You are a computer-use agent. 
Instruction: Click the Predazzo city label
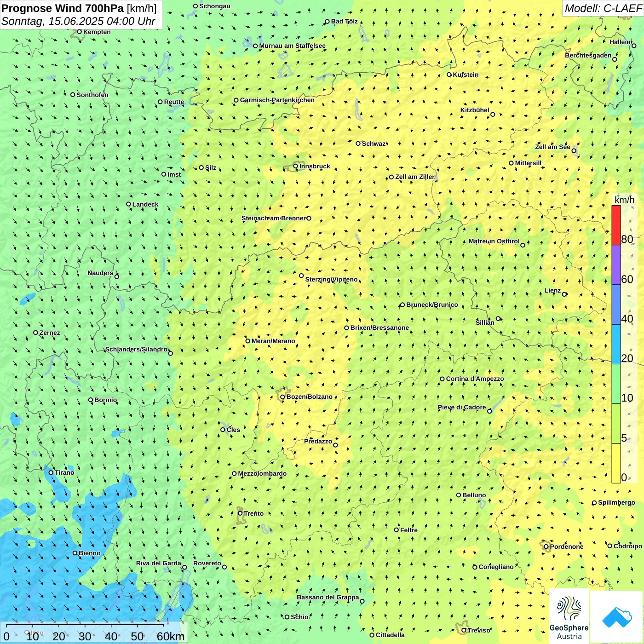[318, 441]
